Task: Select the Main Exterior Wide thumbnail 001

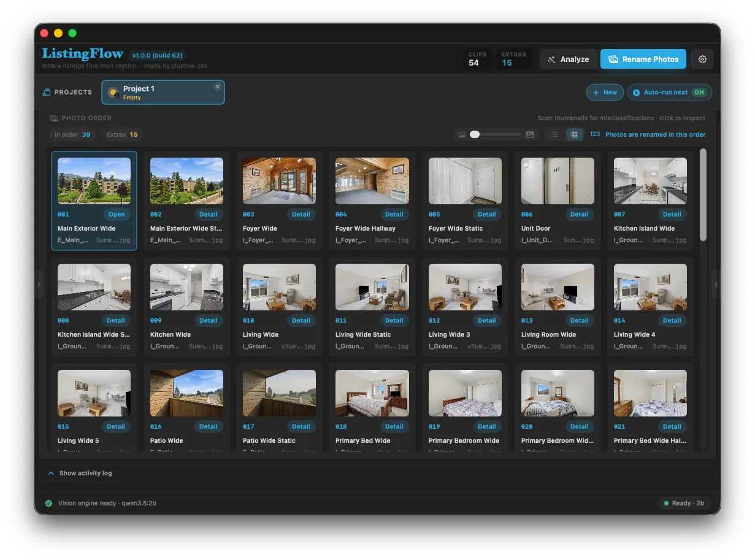Action: (x=94, y=181)
